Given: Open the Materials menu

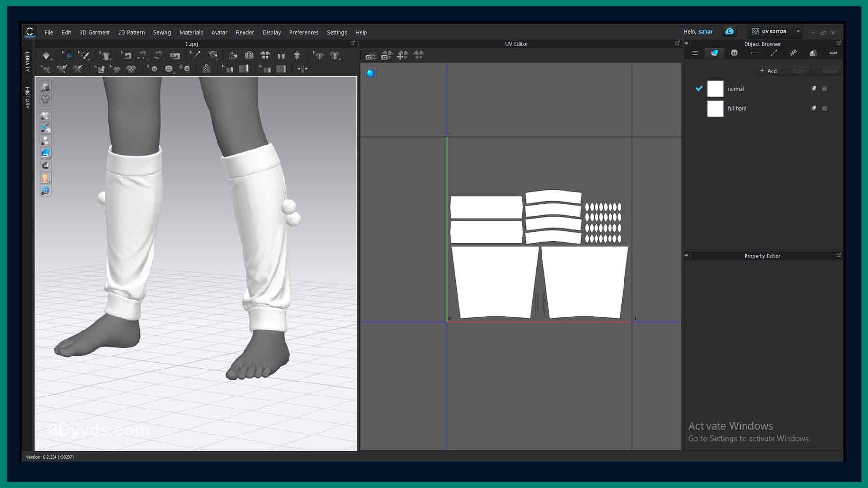Looking at the screenshot, I should pyautogui.click(x=190, y=32).
